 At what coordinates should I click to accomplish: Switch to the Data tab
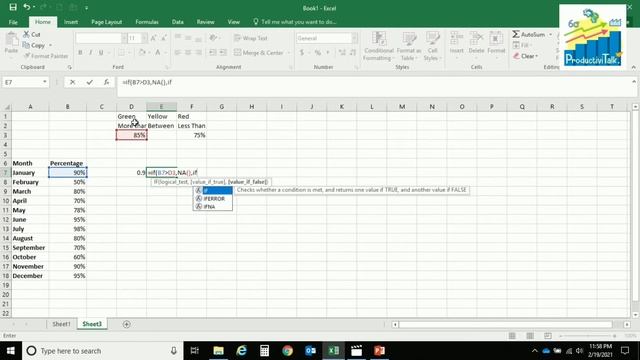coord(178,22)
